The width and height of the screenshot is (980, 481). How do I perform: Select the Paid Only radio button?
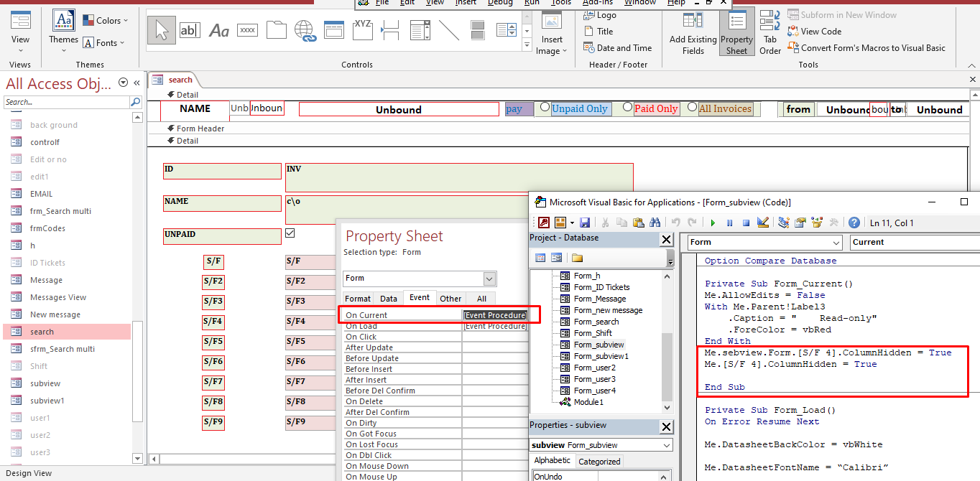(x=628, y=107)
